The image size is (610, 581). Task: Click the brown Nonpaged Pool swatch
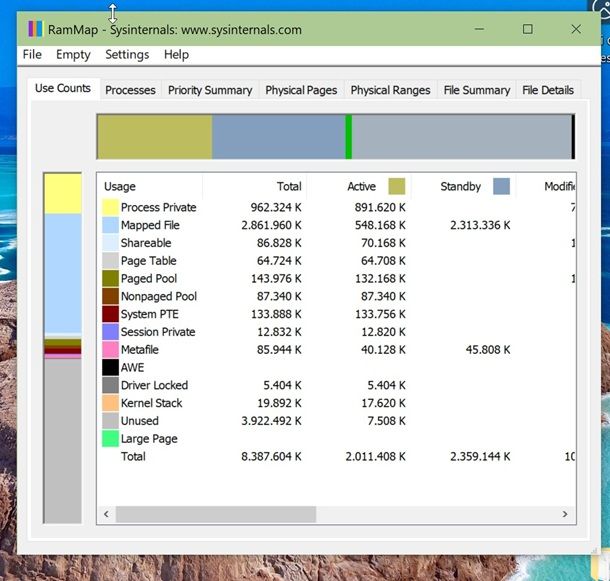point(110,296)
